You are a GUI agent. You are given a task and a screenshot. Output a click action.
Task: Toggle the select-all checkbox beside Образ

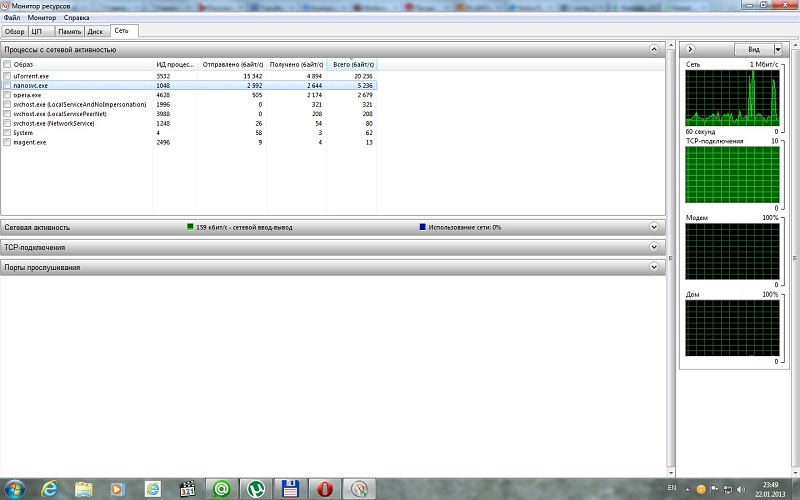tap(7, 65)
